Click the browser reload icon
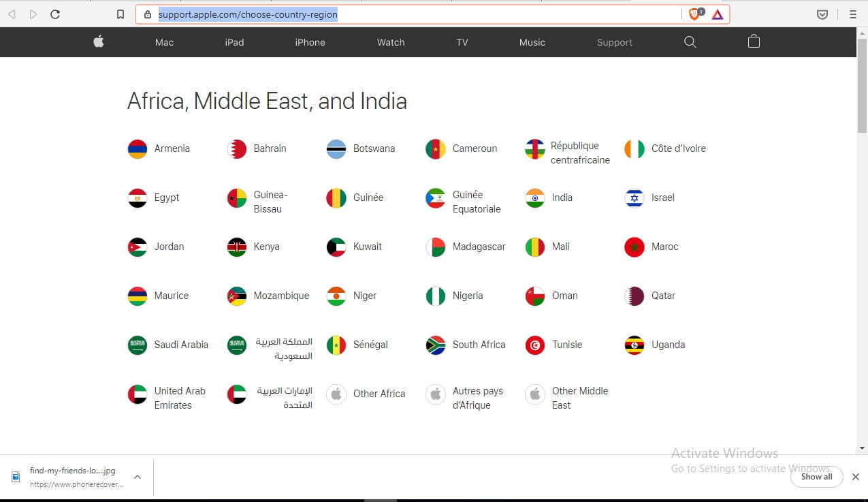This screenshot has width=868, height=502. click(x=55, y=14)
